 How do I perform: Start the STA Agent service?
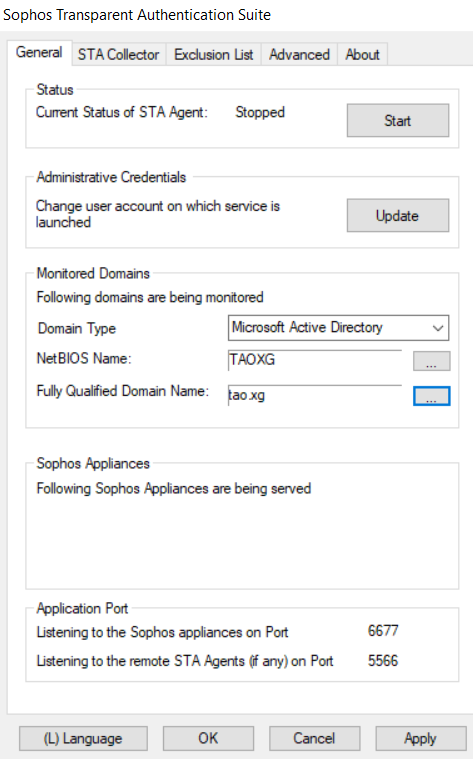pyautogui.click(x=397, y=120)
